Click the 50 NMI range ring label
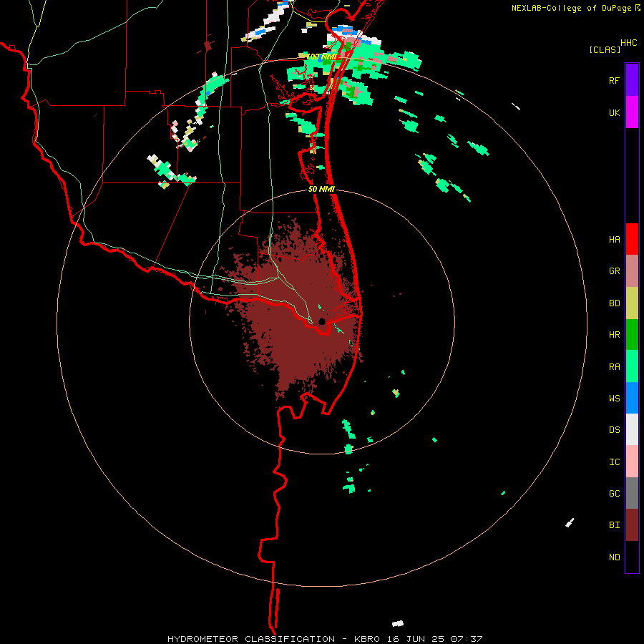Image resolution: width=644 pixels, height=644 pixels. [x=321, y=189]
